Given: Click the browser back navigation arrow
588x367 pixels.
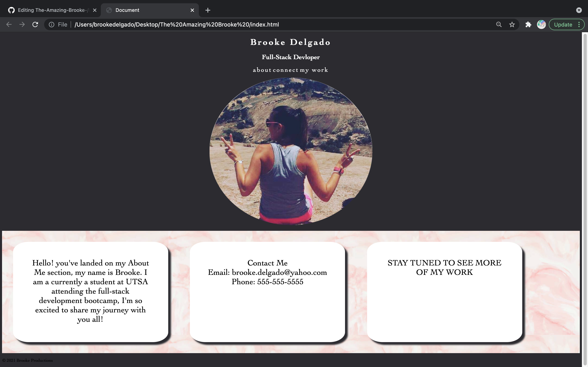Looking at the screenshot, I should [x=9, y=24].
